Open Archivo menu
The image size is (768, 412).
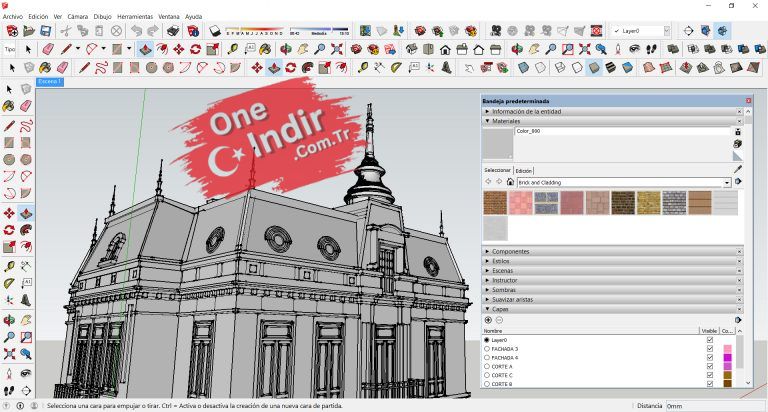[x=13, y=17]
